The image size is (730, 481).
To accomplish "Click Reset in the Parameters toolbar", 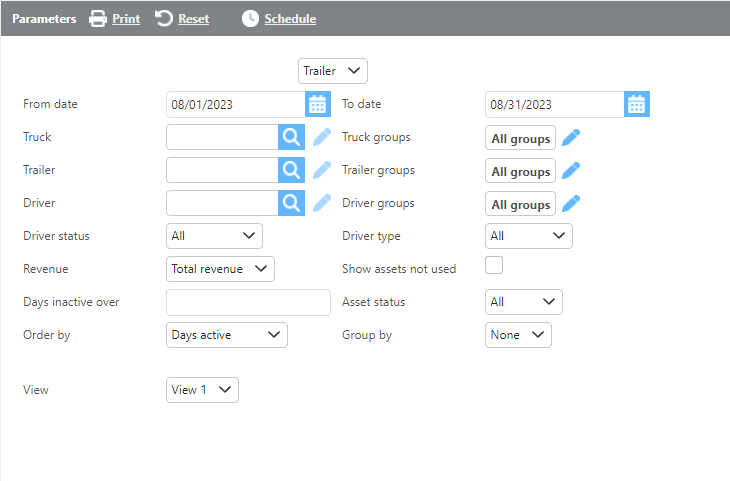I will tap(183, 19).
